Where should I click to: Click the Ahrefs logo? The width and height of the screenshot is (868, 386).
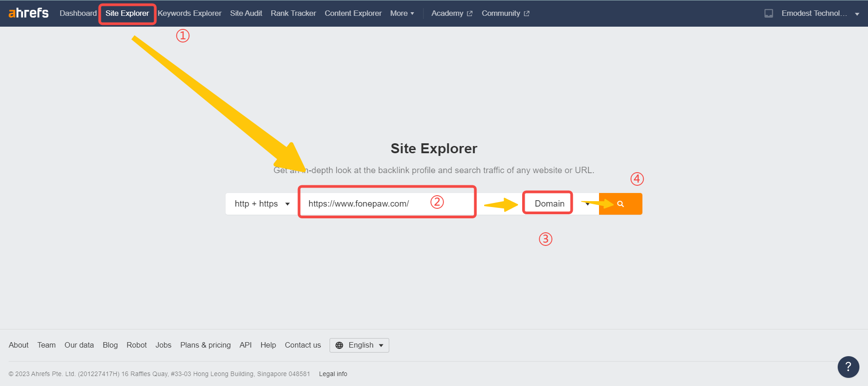[x=28, y=13]
